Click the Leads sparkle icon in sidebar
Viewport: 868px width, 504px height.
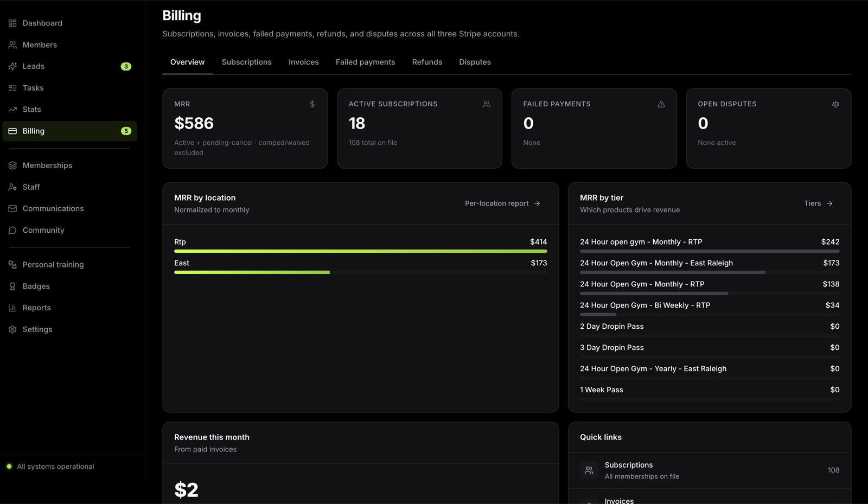coord(12,66)
